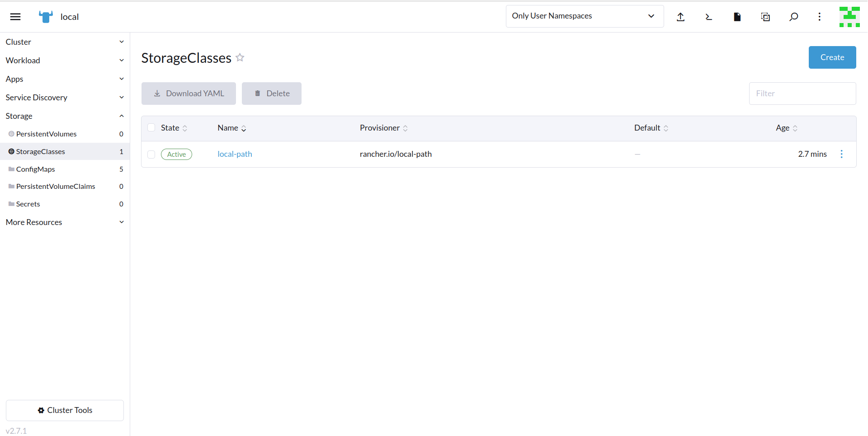Viewport: 868px width, 436px height.
Task: Open the resource search magnifier icon
Action: [793, 17]
